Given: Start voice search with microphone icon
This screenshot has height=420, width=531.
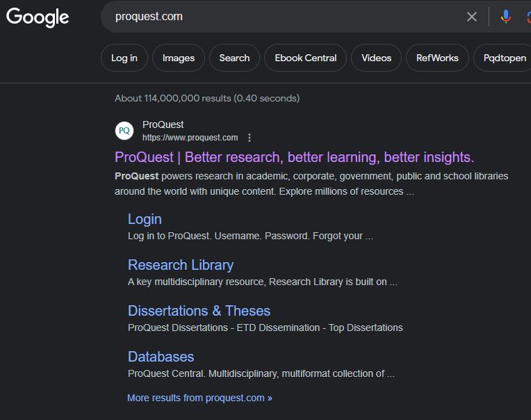Looking at the screenshot, I should point(506,17).
